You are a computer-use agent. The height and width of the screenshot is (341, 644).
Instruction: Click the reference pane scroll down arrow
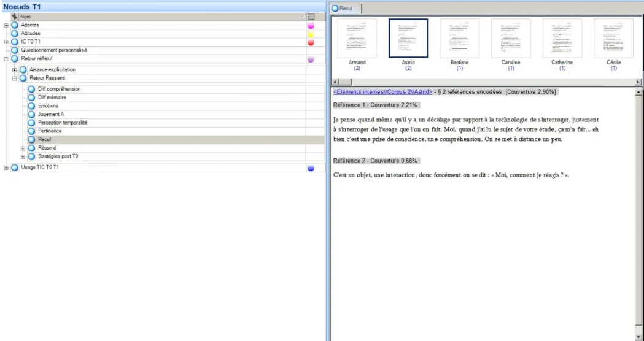click(638, 337)
